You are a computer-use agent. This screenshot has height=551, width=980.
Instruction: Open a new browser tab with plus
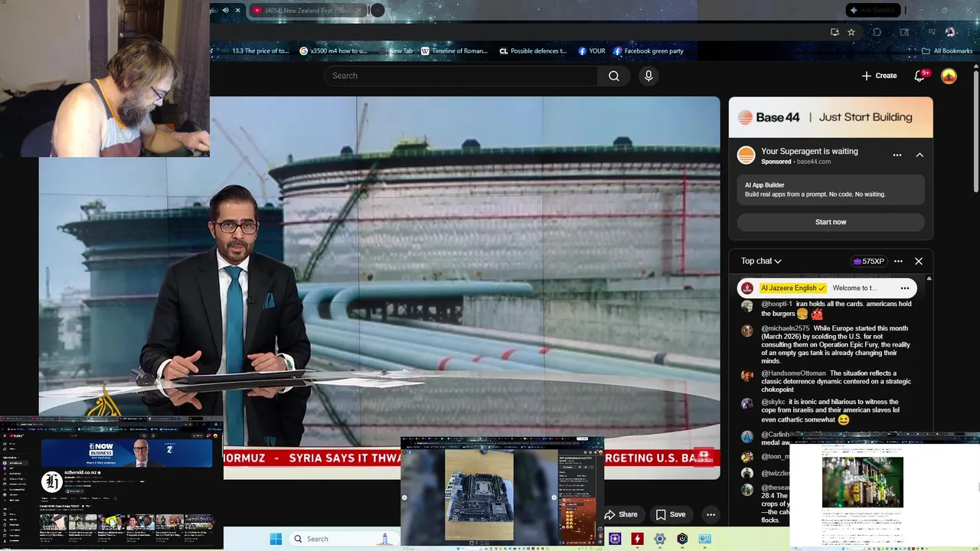[x=377, y=10]
